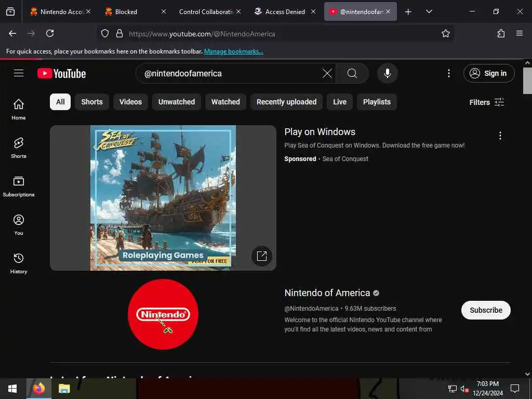Open Firefox from the taskbar
The image size is (532, 399).
point(38,389)
